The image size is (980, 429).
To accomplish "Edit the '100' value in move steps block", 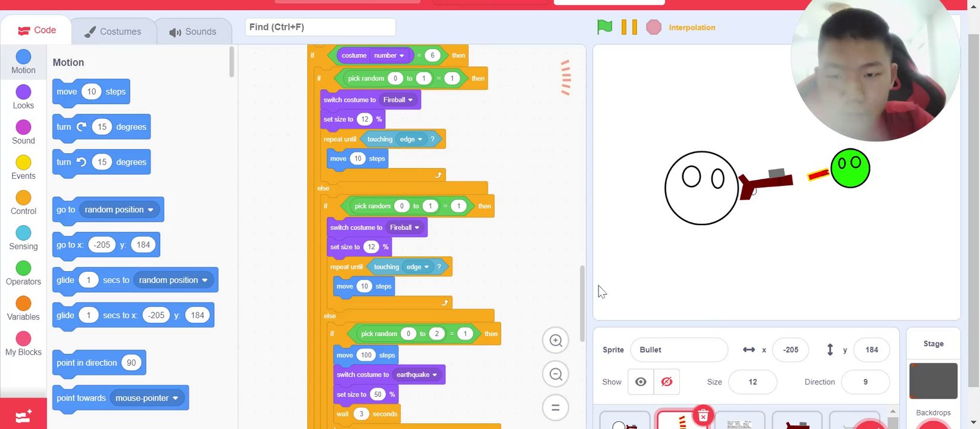I will point(366,355).
